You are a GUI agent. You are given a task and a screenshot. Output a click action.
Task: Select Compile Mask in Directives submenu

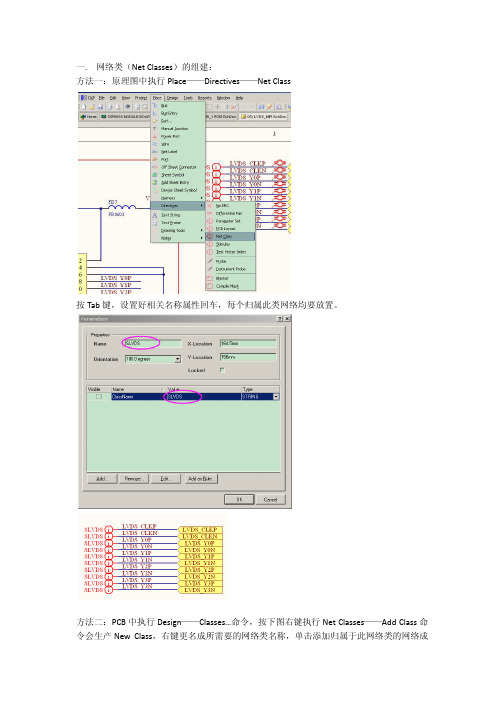coord(230,286)
